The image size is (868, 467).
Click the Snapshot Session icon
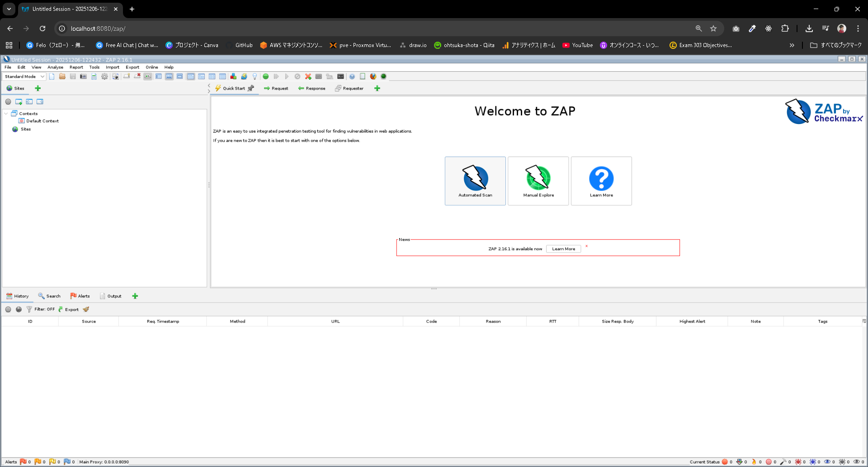(x=83, y=76)
